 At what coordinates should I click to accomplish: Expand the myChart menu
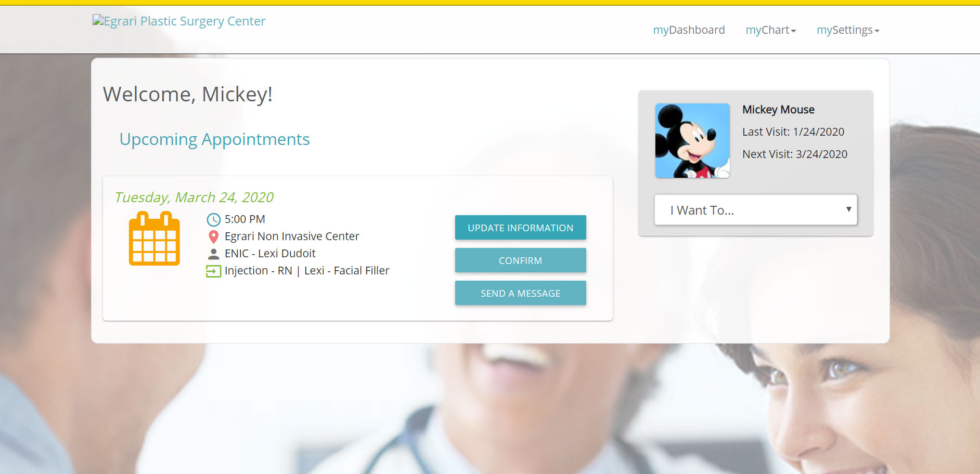pyautogui.click(x=771, y=30)
